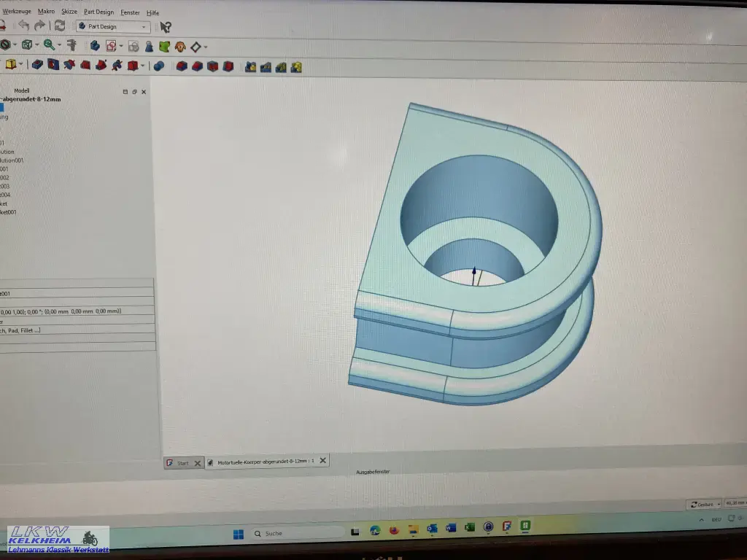Close the Start tab

[x=197, y=463]
